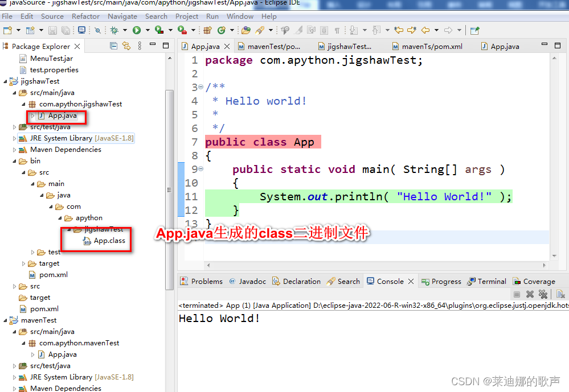Expand the JRE System Library [JavaSE-1.8] under jigshawTest

(14, 138)
